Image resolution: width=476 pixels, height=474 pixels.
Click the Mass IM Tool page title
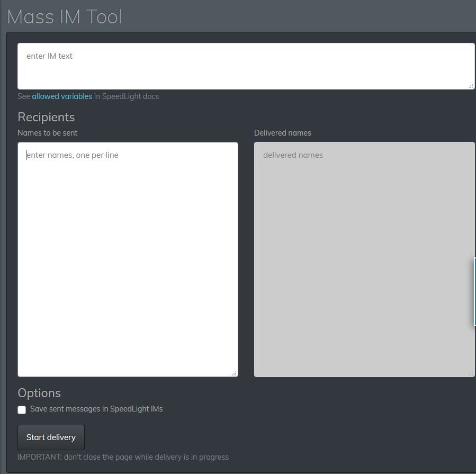pos(65,17)
